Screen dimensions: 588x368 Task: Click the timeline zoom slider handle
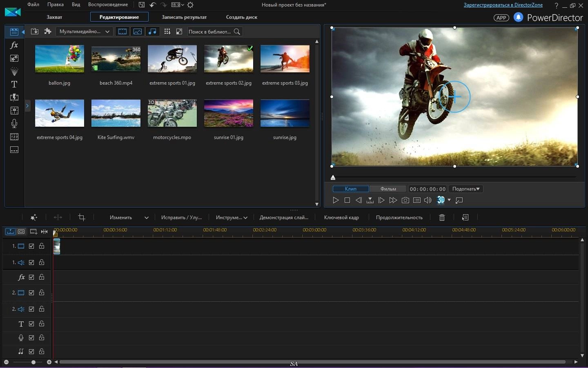point(33,362)
